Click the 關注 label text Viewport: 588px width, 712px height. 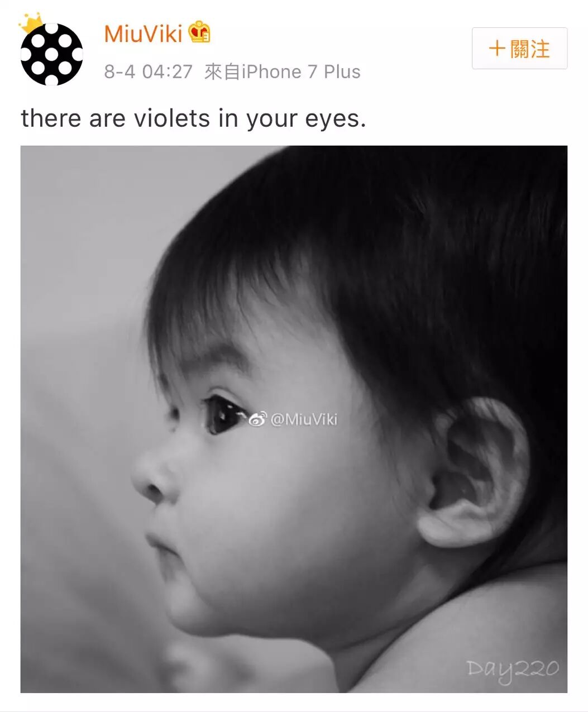click(530, 49)
